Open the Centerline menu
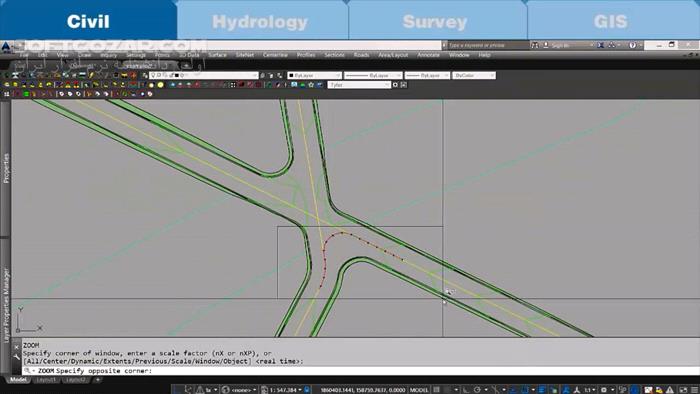 click(x=275, y=55)
